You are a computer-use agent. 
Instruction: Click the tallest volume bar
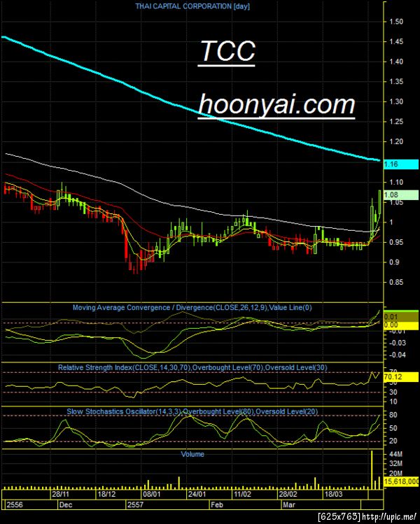[x=372, y=470]
